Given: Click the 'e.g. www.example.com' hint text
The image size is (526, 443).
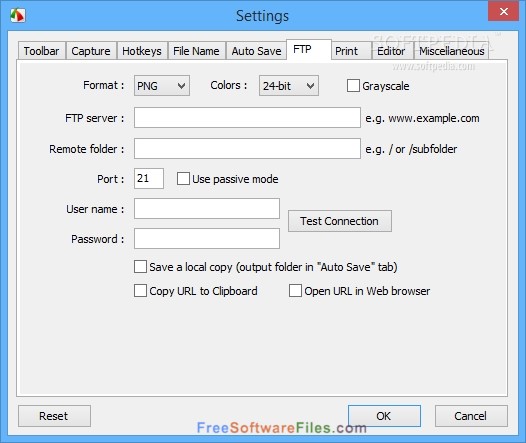Looking at the screenshot, I should pos(422,118).
